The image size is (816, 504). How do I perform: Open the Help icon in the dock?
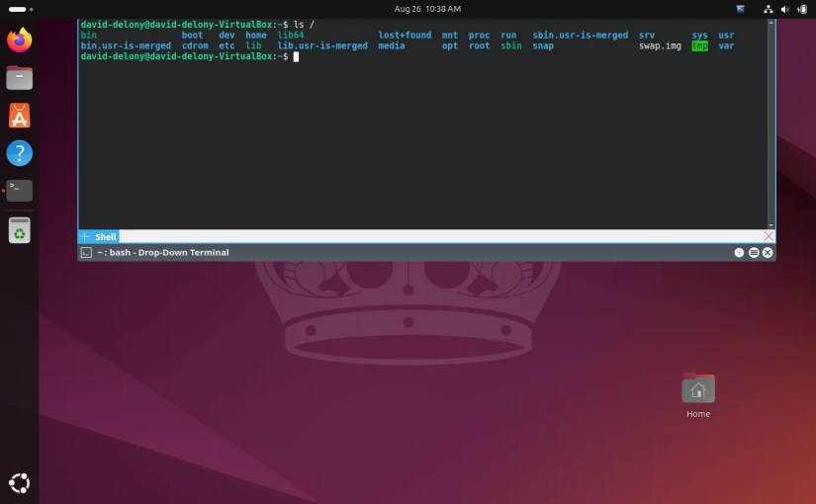[19, 153]
